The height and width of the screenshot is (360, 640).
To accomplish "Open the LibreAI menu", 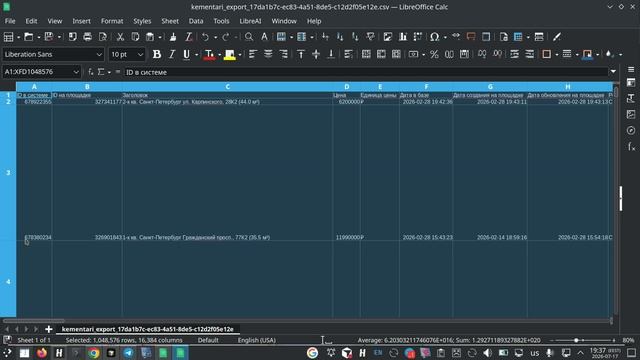I will (250, 21).
